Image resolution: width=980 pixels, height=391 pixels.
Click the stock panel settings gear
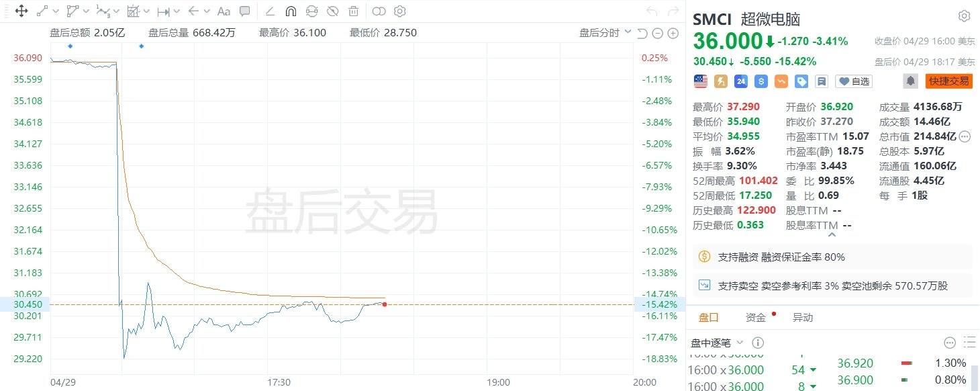tap(964, 17)
